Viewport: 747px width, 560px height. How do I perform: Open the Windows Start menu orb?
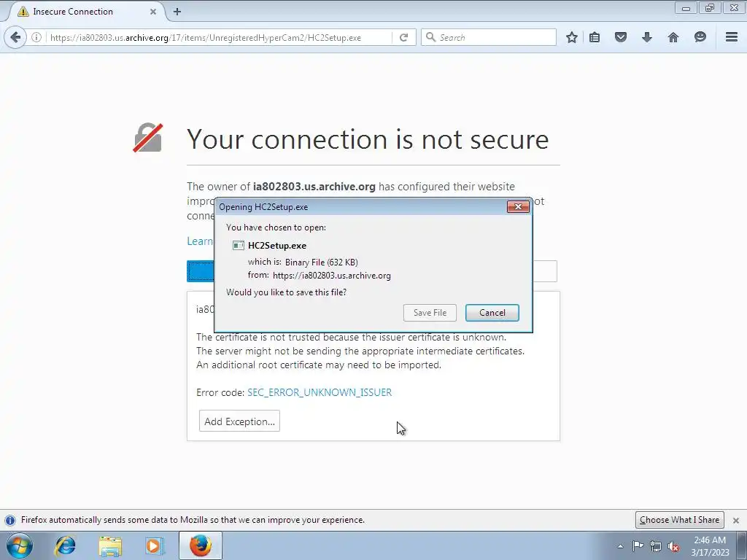tap(20, 545)
